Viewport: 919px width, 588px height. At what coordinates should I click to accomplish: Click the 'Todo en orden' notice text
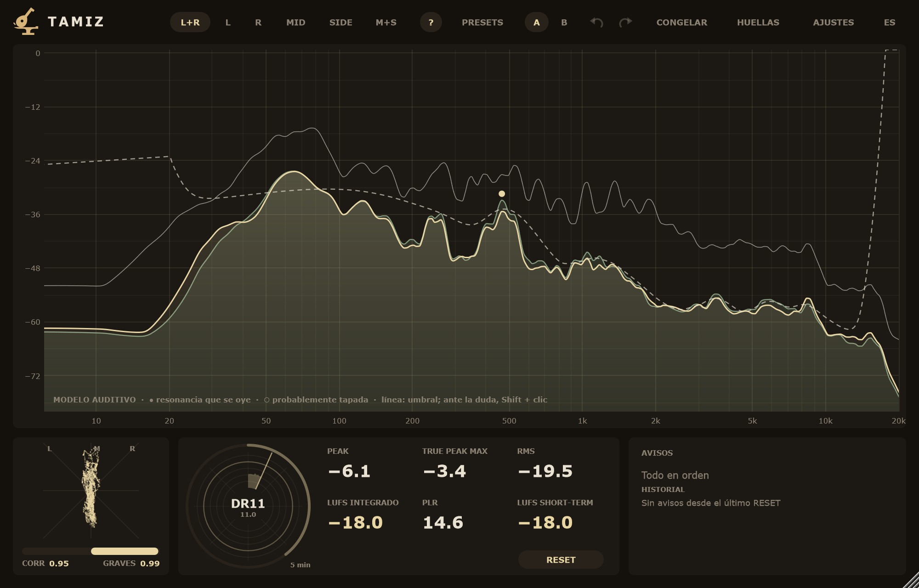click(x=675, y=475)
